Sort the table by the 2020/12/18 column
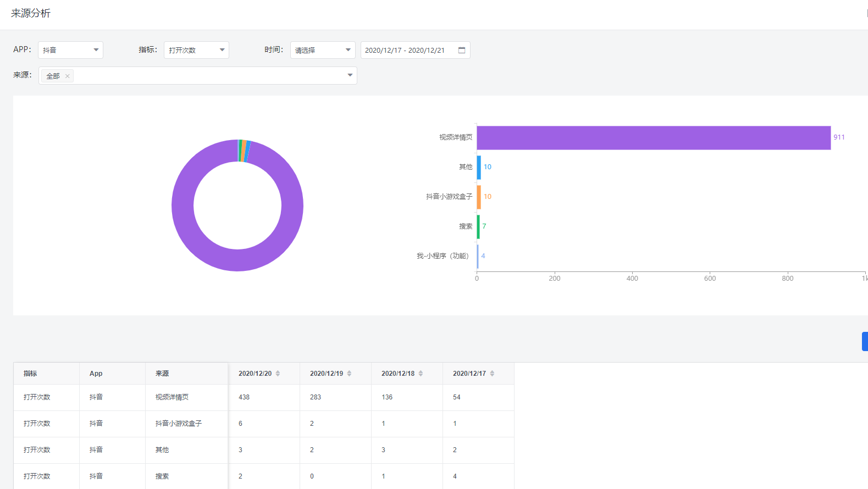Screen dimensions: 868x489 [x=421, y=374]
